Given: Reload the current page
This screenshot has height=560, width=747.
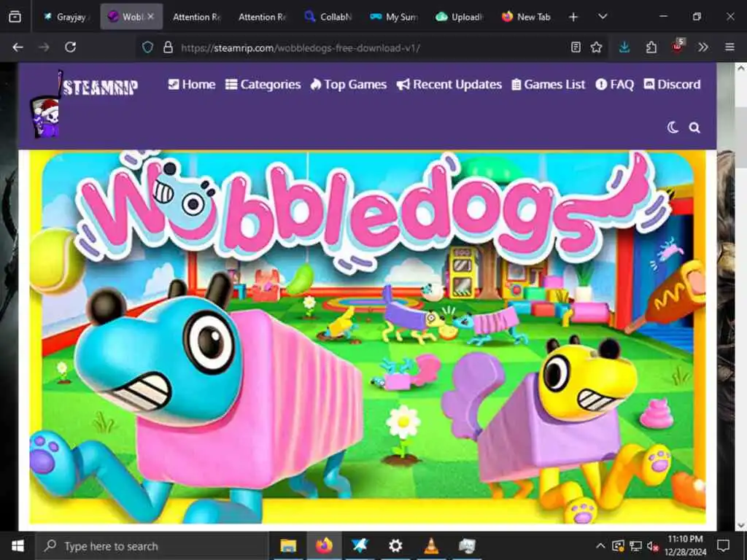Looking at the screenshot, I should point(71,47).
